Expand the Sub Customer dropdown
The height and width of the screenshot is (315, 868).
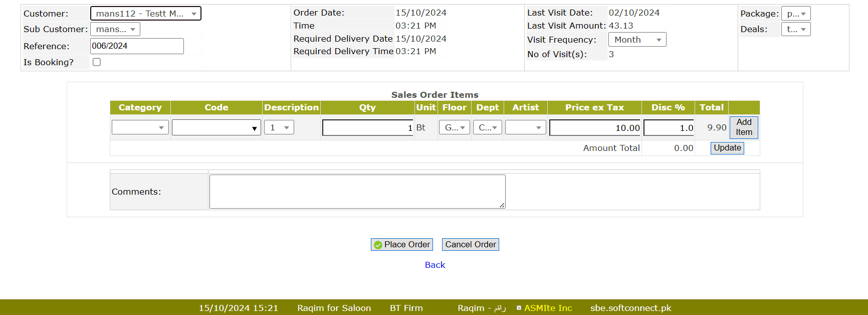tap(115, 30)
